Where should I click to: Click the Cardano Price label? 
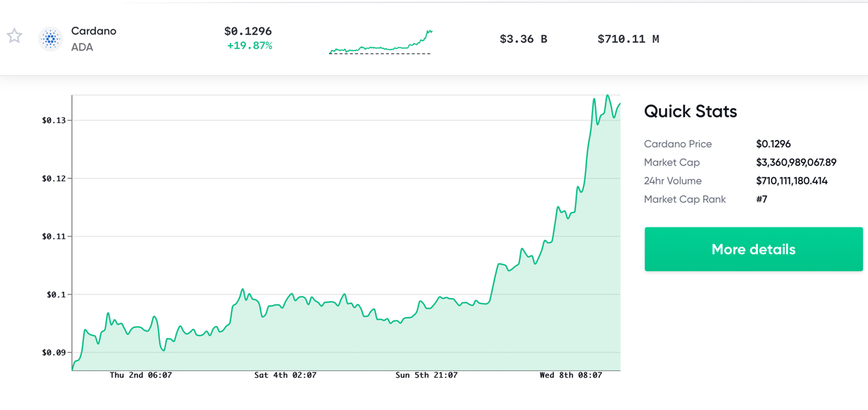(678, 144)
